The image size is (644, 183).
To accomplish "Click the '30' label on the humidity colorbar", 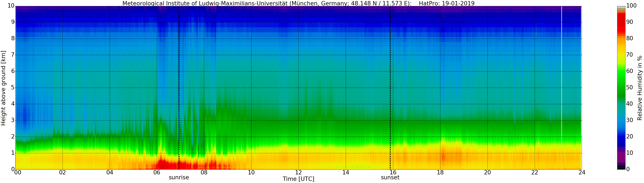I will 629,120.
